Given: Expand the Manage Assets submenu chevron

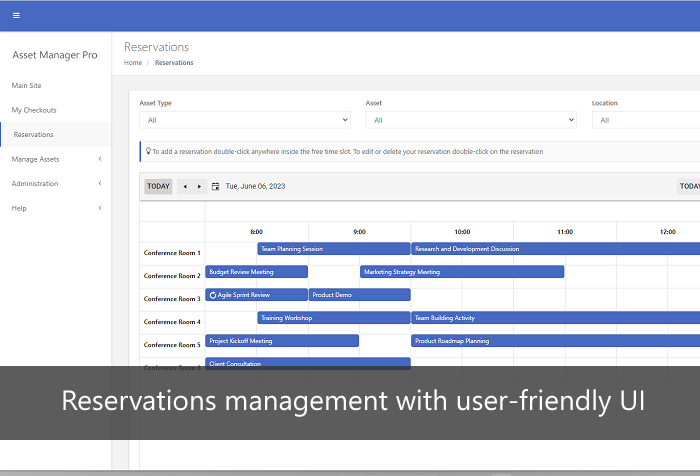Looking at the screenshot, I should click(x=100, y=159).
